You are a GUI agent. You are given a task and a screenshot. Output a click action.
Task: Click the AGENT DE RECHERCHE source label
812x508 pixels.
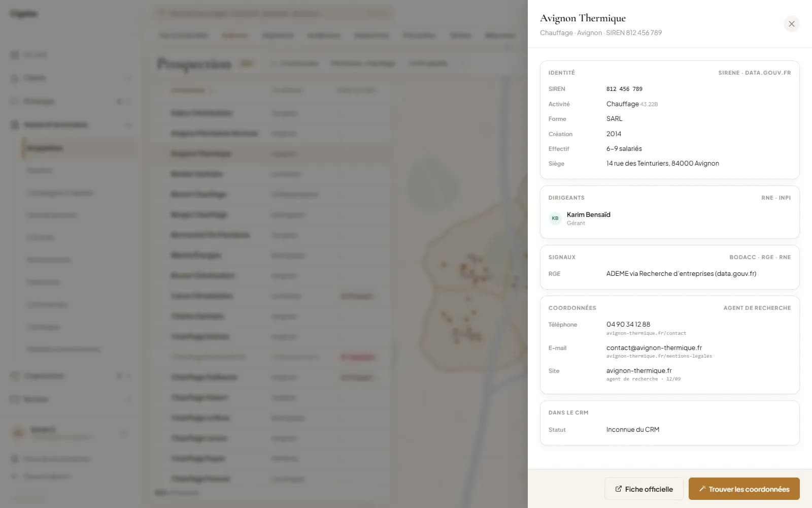click(x=757, y=308)
